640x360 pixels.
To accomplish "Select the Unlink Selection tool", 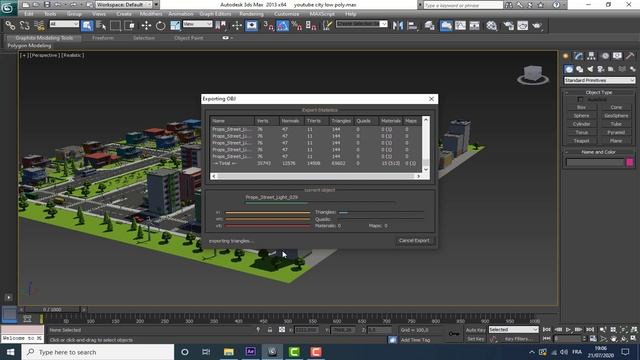I will [24, 26].
